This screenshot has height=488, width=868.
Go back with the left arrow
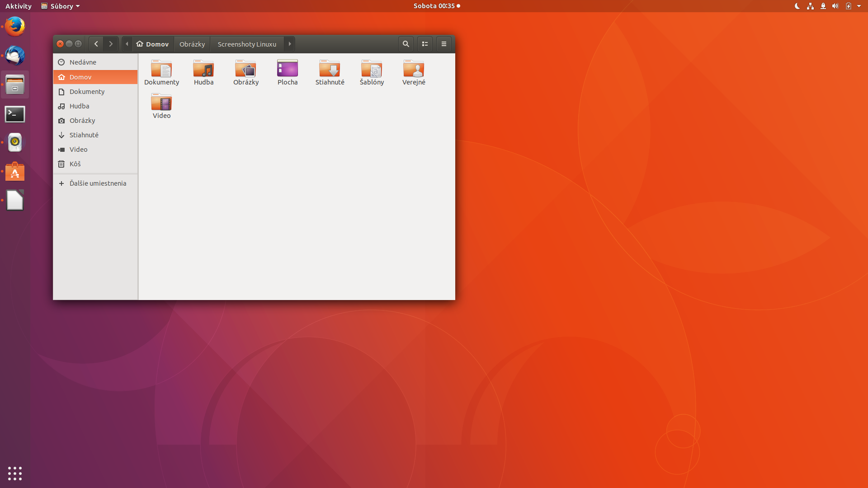[x=96, y=44]
